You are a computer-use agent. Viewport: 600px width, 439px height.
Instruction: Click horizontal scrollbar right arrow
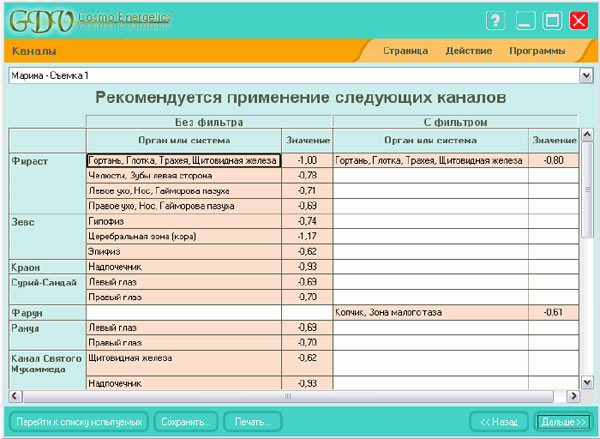point(573,396)
